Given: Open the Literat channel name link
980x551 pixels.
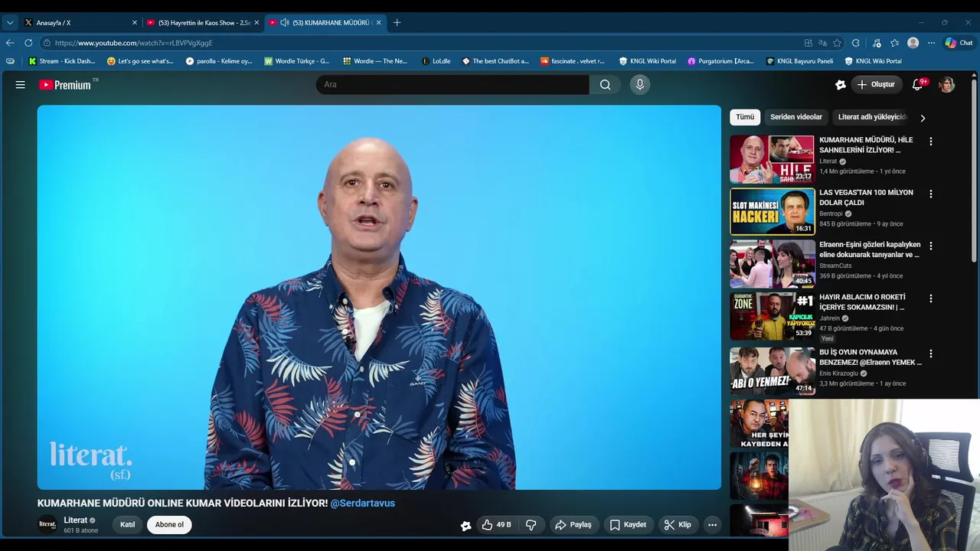Looking at the screenshot, I should click(75, 520).
